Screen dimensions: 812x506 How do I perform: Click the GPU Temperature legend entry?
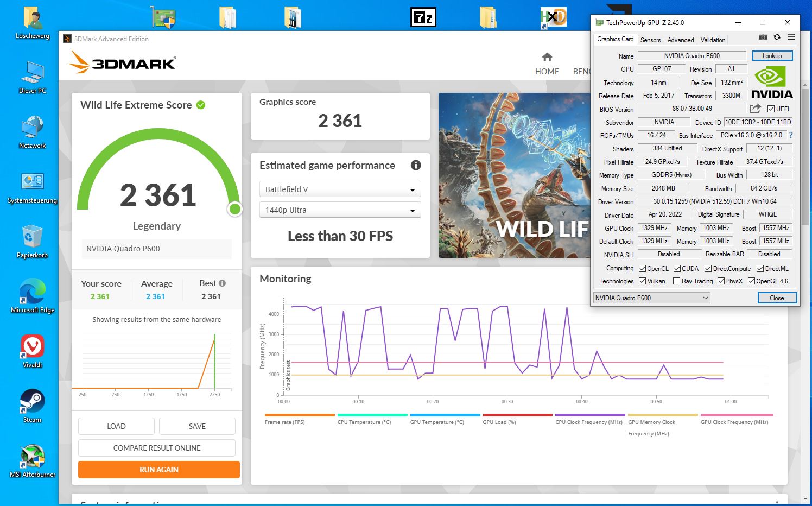(437, 422)
